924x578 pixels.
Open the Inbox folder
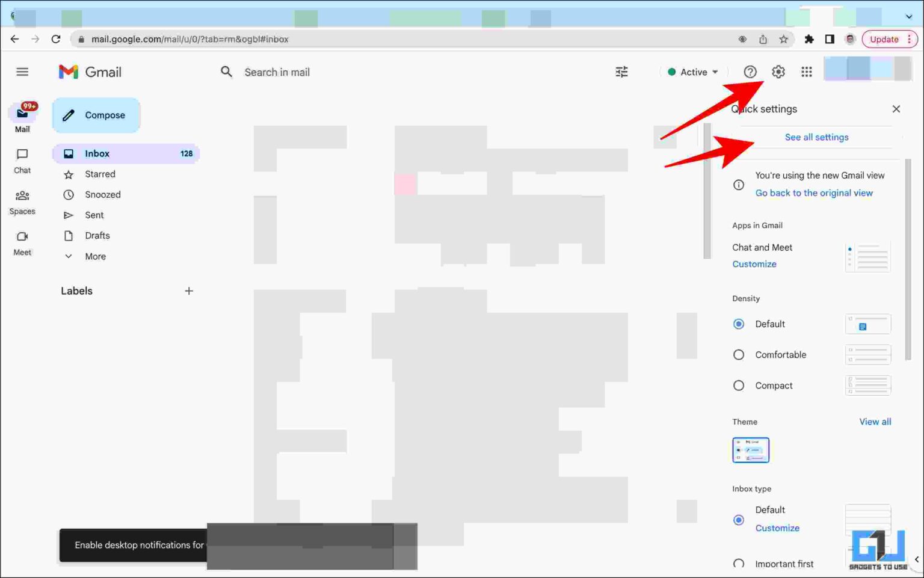126,153
